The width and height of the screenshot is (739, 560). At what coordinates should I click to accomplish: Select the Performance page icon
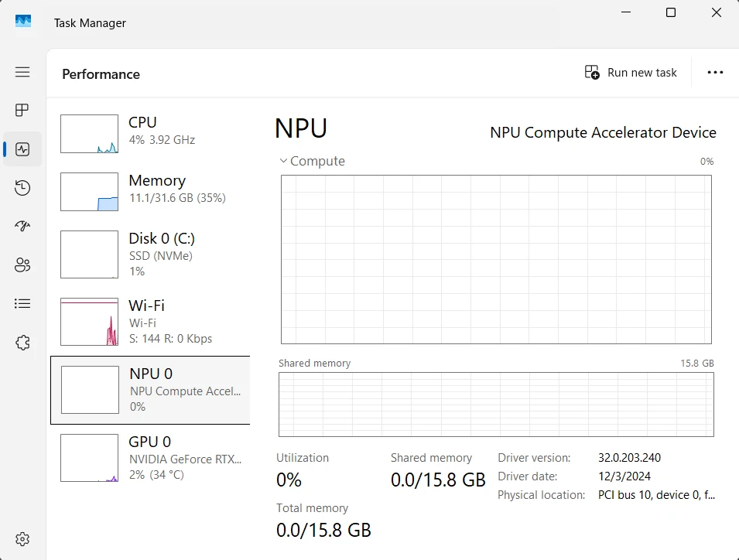tap(22, 149)
